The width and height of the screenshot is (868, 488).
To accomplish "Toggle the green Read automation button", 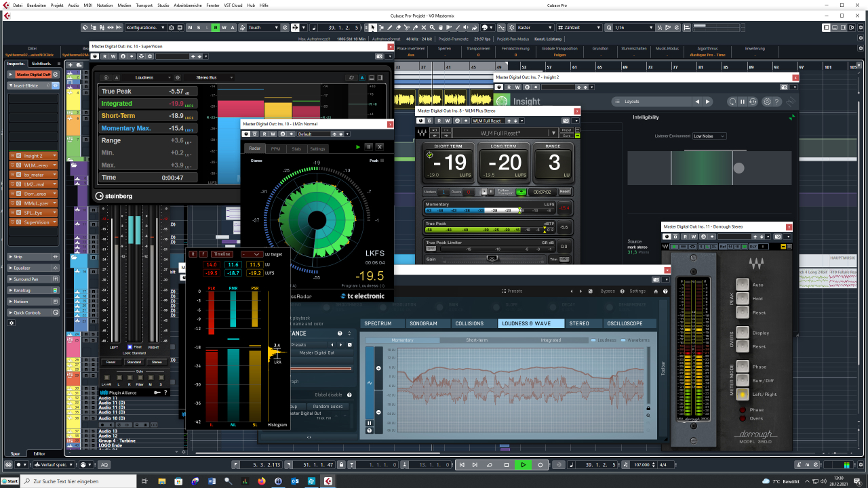I will tap(215, 28).
